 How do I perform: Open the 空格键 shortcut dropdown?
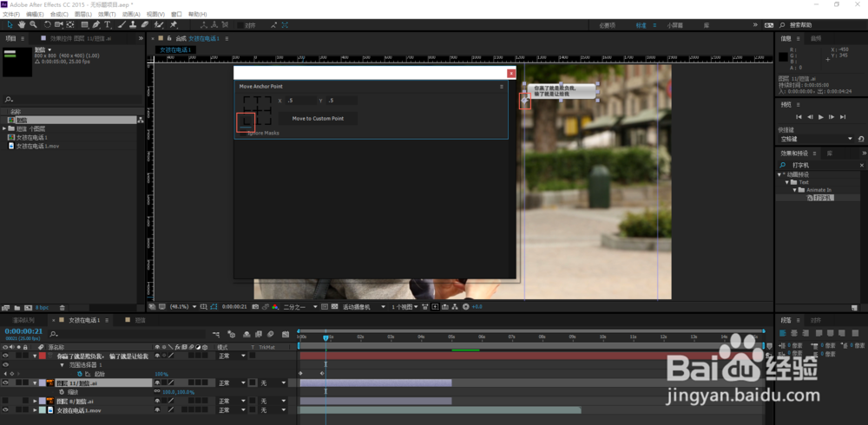pyautogui.click(x=816, y=139)
